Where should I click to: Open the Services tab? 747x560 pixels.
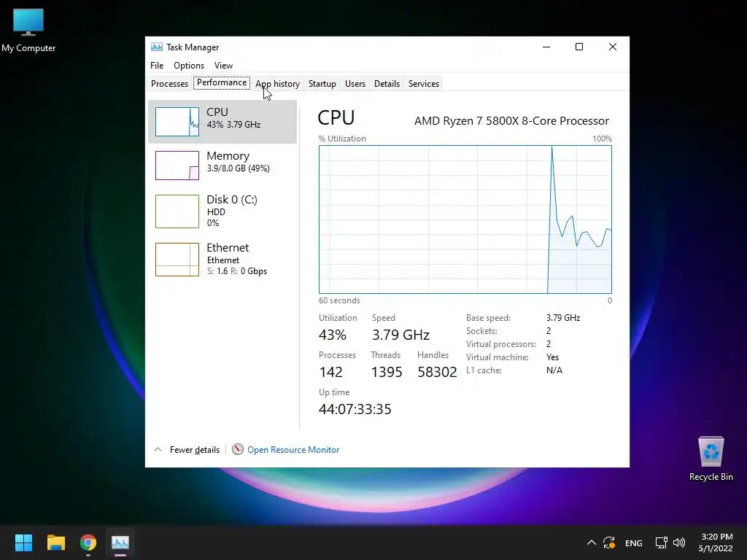tap(424, 83)
